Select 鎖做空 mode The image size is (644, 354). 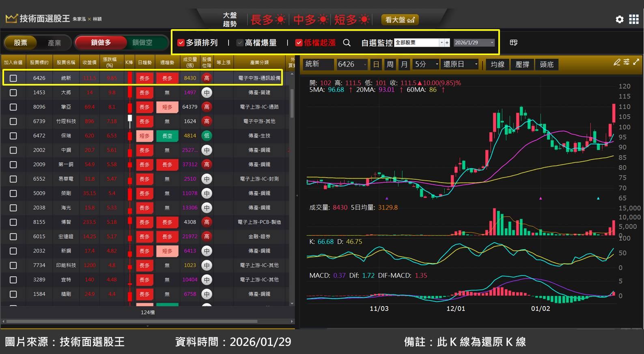[x=142, y=43]
